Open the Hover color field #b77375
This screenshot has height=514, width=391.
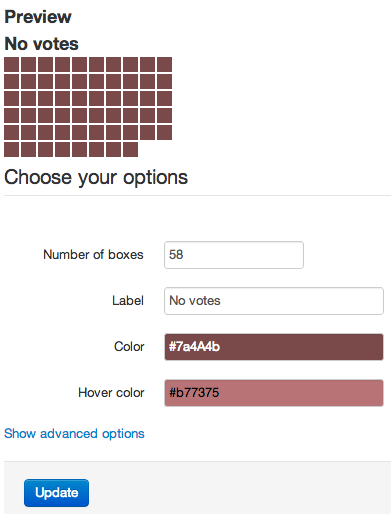click(274, 393)
